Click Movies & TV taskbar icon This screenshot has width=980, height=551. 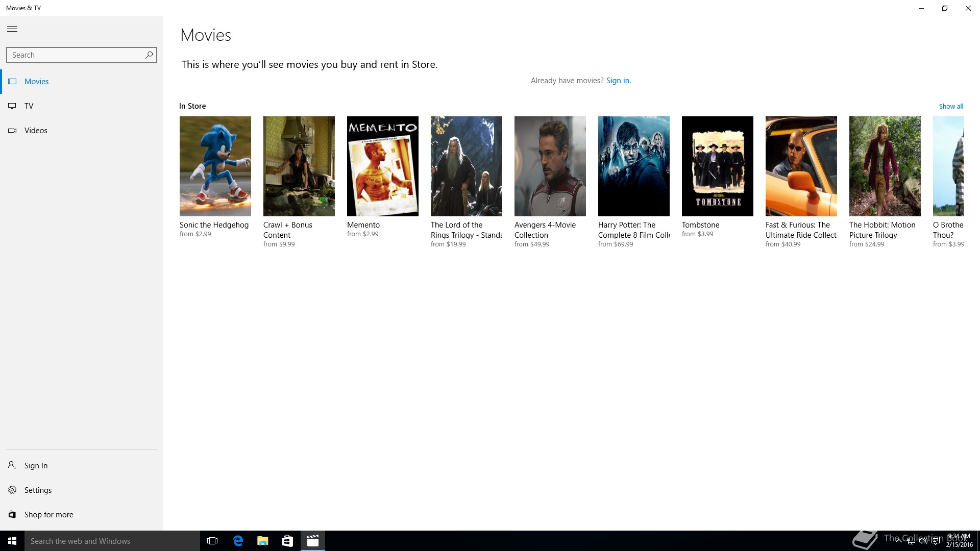313,541
